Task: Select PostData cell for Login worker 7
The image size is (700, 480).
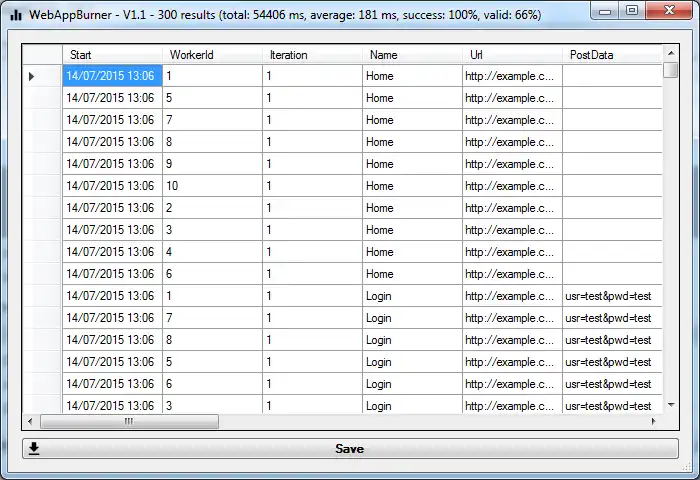Action: coord(612,318)
